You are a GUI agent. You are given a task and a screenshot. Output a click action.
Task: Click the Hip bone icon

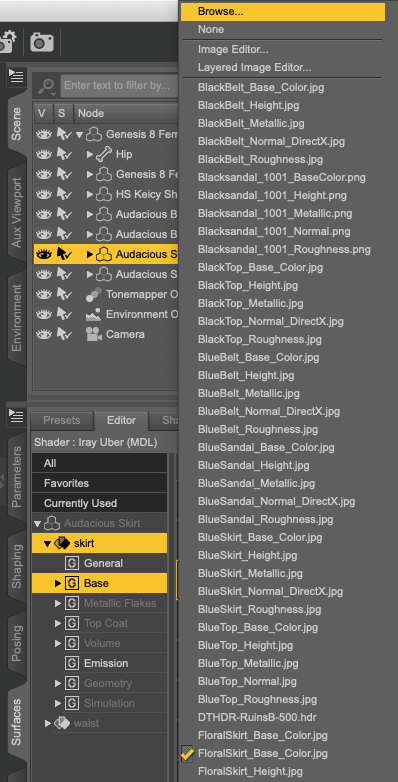[103, 154]
